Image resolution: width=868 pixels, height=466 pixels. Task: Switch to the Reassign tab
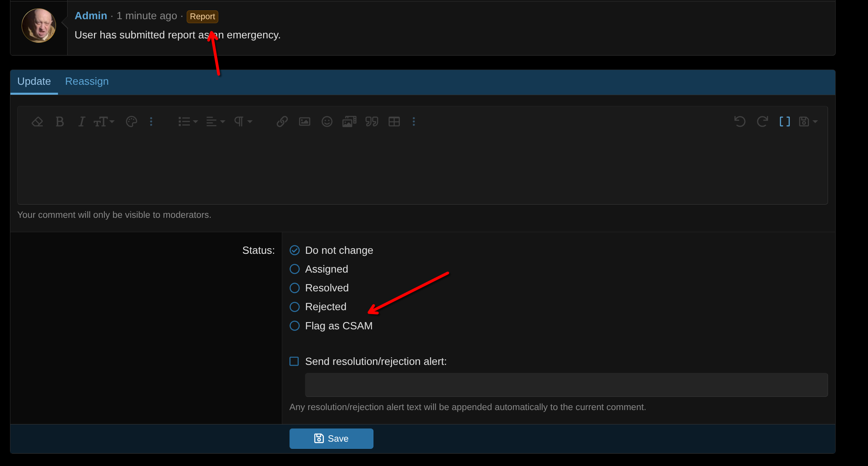[x=87, y=82]
